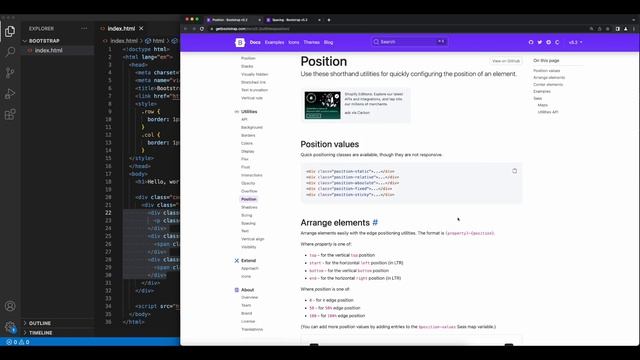
Task: Click the Bootstrap docs Search field
Action: 409,42
